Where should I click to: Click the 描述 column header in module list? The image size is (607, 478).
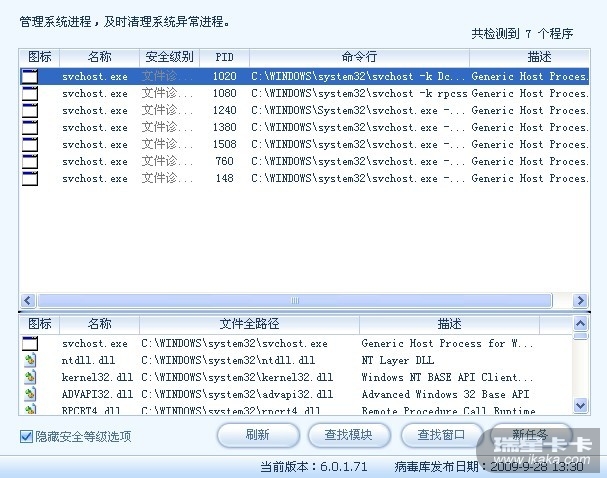[x=449, y=324]
